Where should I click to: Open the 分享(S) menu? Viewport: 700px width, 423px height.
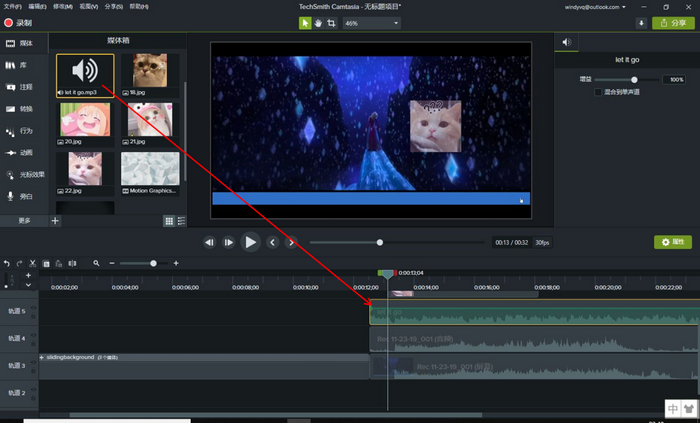(114, 7)
